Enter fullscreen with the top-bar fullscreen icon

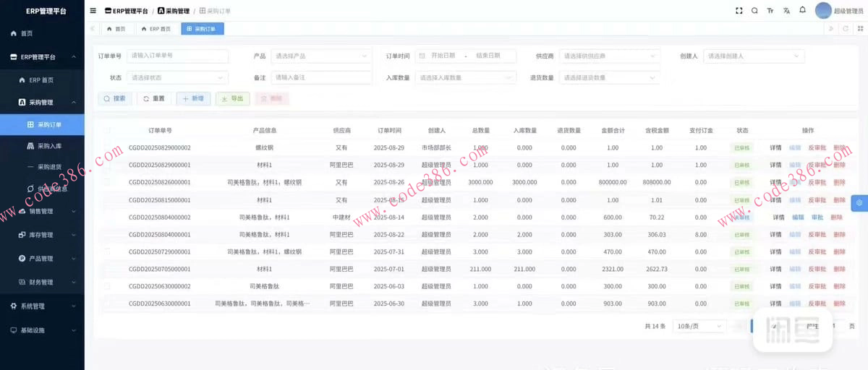pos(739,11)
